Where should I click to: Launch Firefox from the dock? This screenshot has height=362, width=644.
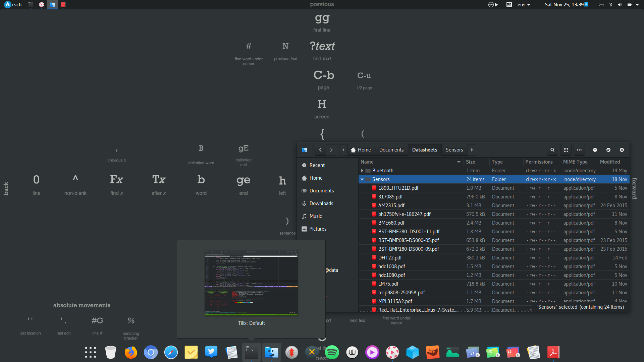(x=131, y=352)
